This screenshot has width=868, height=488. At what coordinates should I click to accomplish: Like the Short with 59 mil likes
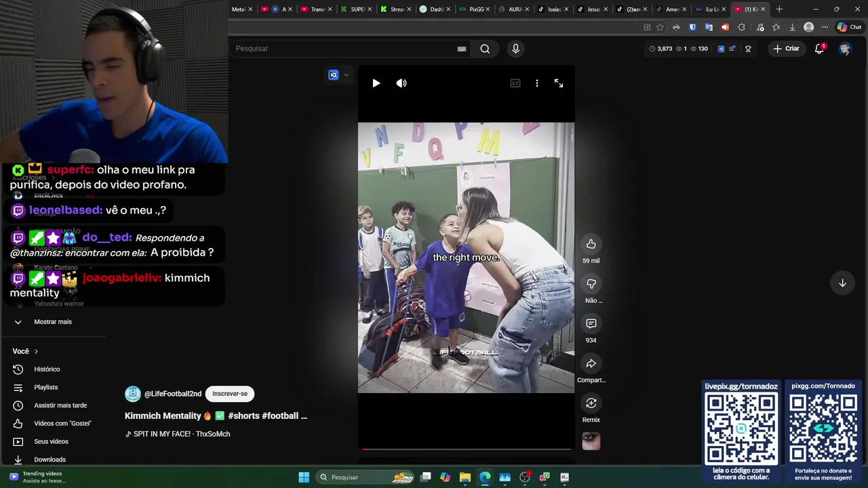(591, 244)
